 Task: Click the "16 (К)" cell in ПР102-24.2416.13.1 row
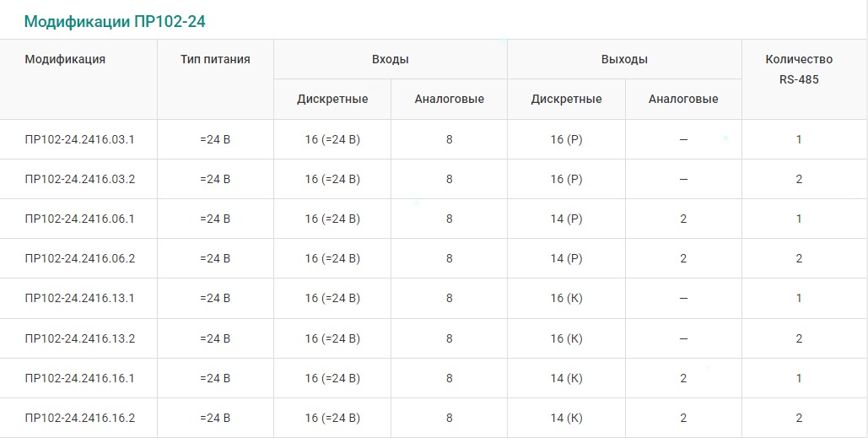coord(567,298)
